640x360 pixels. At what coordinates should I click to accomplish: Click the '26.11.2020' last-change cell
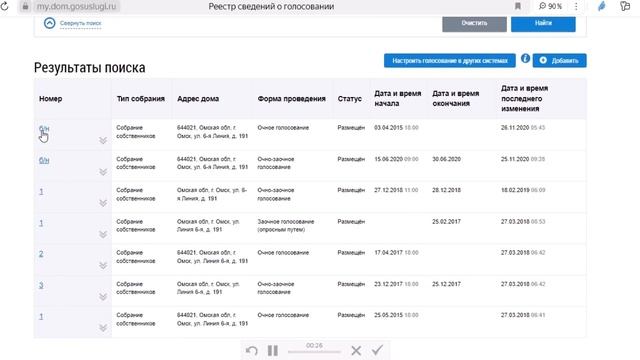click(523, 128)
